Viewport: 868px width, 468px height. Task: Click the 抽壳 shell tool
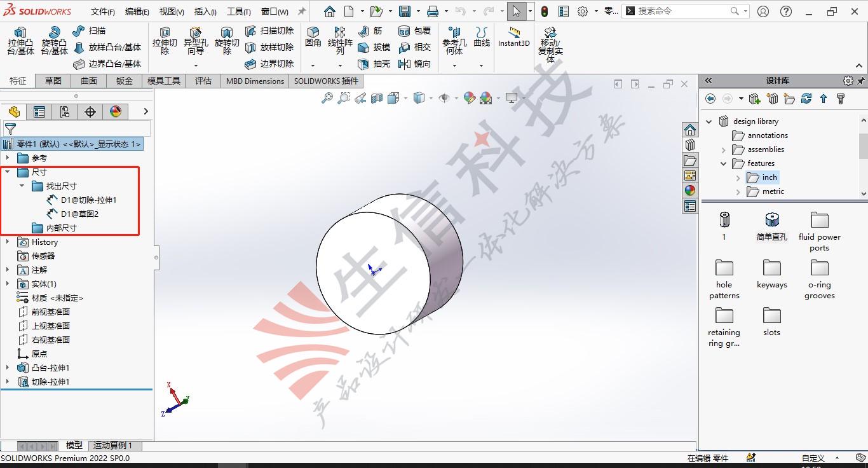pyautogui.click(x=374, y=64)
